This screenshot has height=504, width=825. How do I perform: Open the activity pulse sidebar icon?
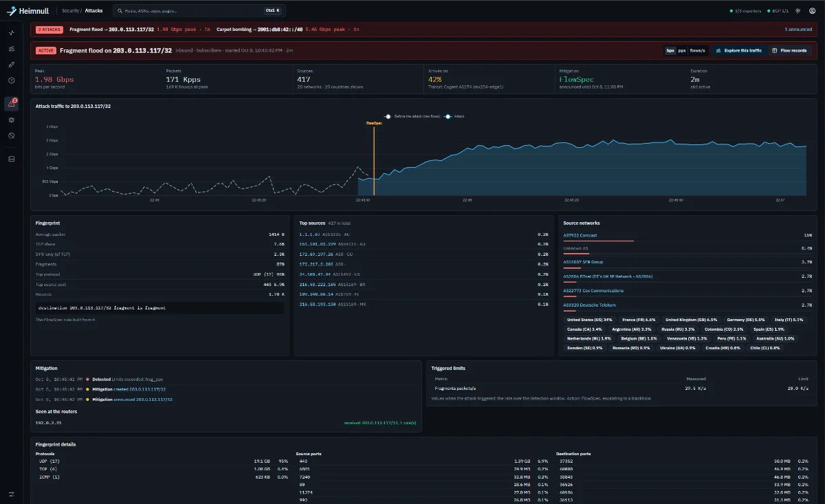(x=11, y=33)
